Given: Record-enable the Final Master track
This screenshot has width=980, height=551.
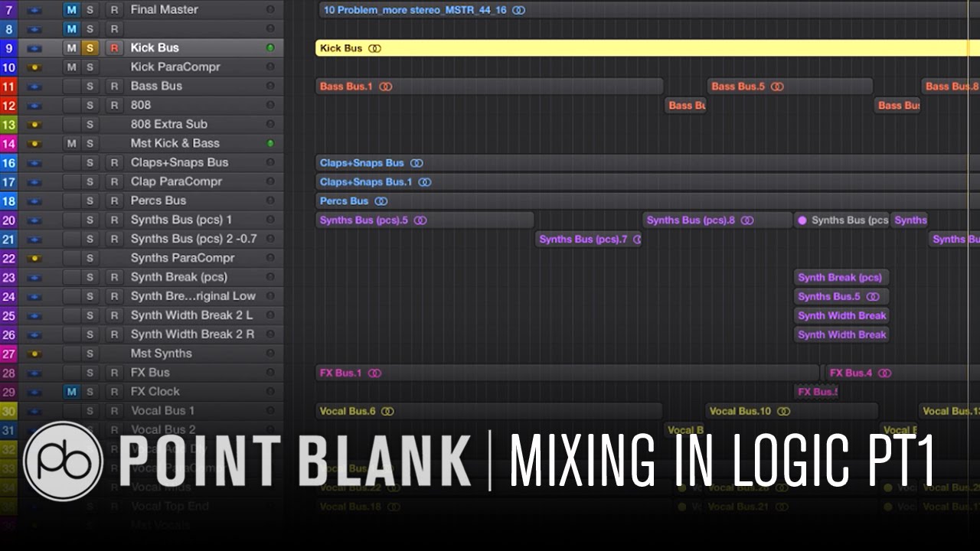Looking at the screenshot, I should 114,10.
